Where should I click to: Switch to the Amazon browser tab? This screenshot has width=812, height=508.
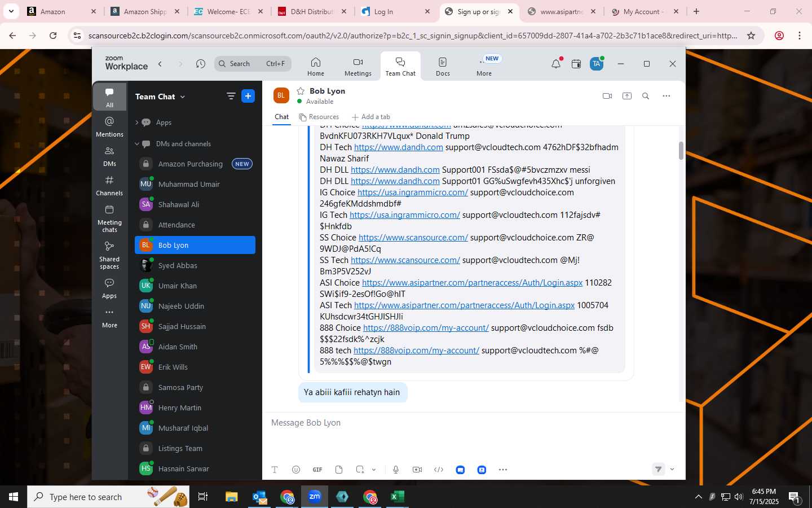(61, 11)
